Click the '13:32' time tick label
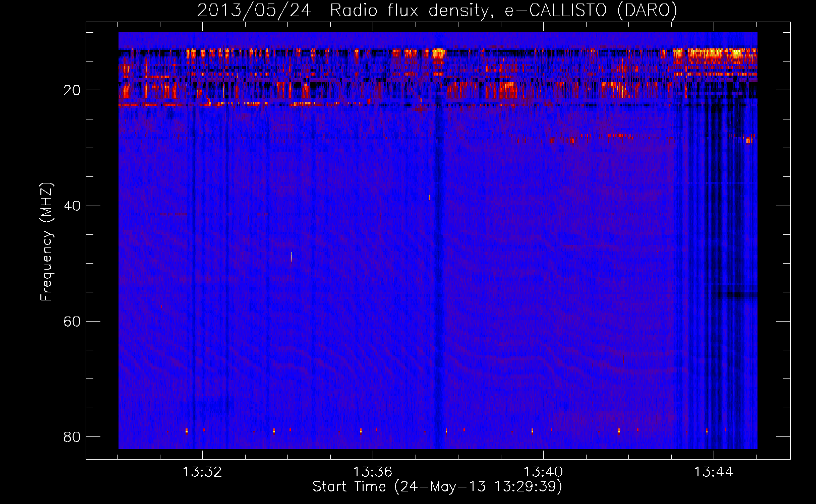Image resolution: width=816 pixels, height=504 pixels. tap(202, 472)
